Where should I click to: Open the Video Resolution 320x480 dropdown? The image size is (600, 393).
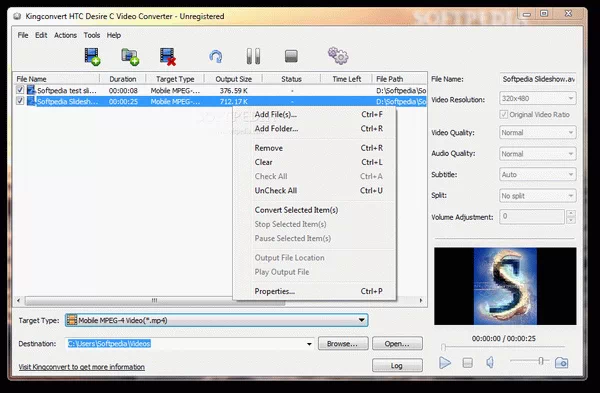[x=537, y=98]
